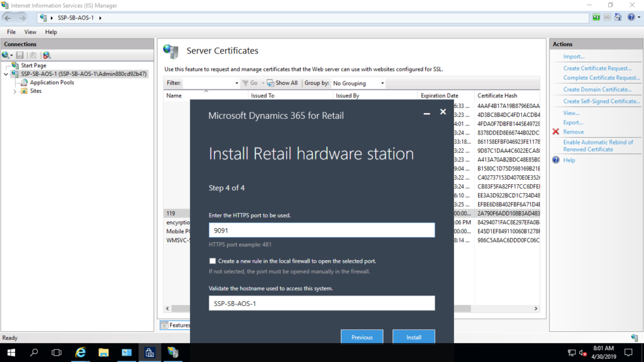Click the home icon in the IIS address bar
The height and width of the screenshot is (362, 644).
[618, 17]
